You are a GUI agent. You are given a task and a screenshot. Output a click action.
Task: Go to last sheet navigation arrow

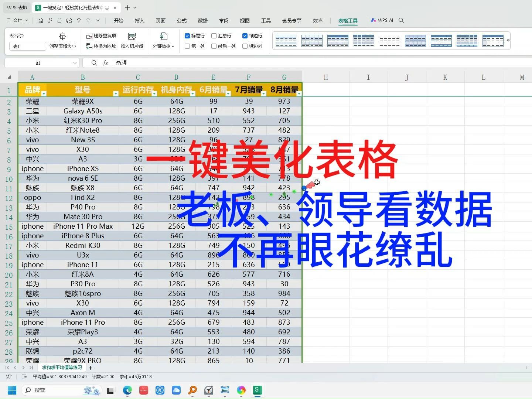click(x=31, y=368)
